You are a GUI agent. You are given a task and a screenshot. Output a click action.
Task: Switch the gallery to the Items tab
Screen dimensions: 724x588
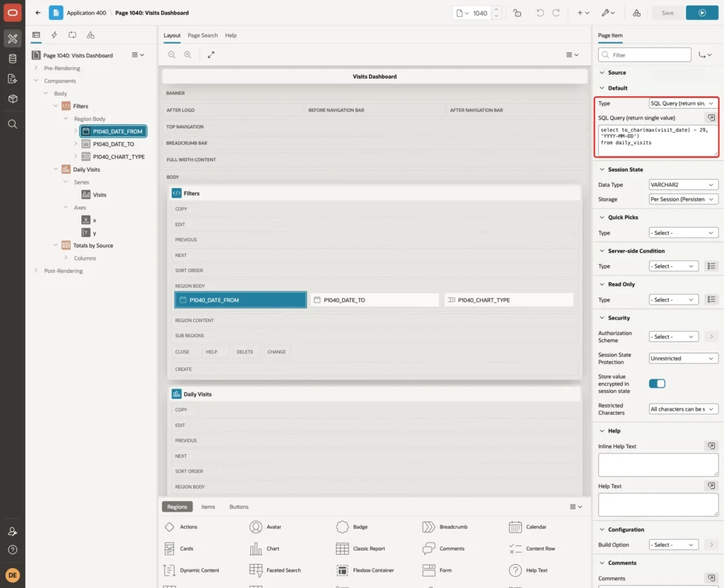coord(208,507)
